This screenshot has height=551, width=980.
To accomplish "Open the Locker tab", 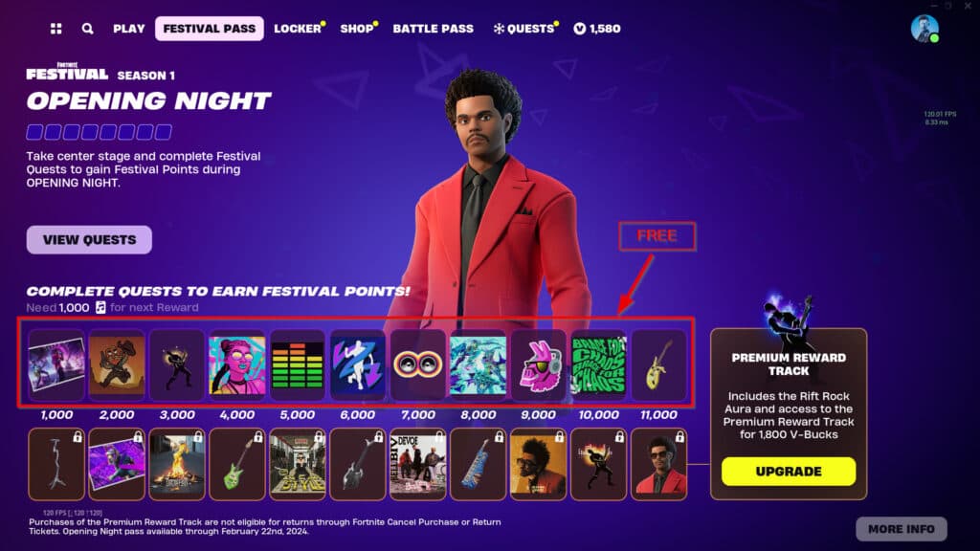I will [299, 29].
